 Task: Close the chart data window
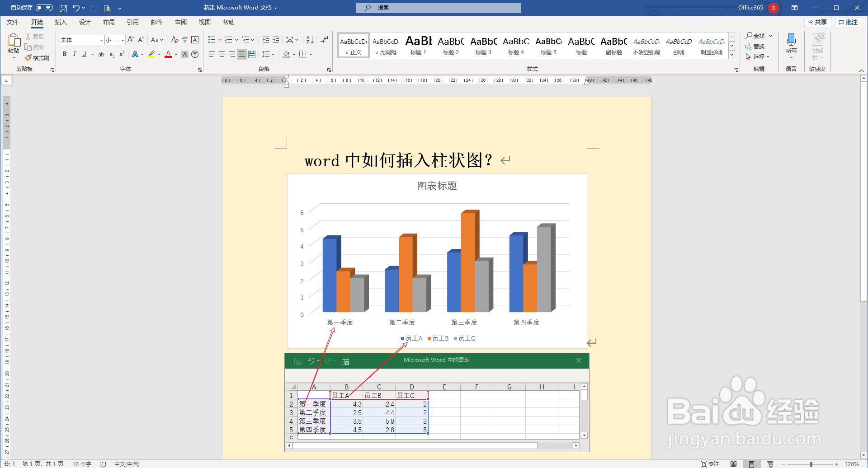pos(579,360)
